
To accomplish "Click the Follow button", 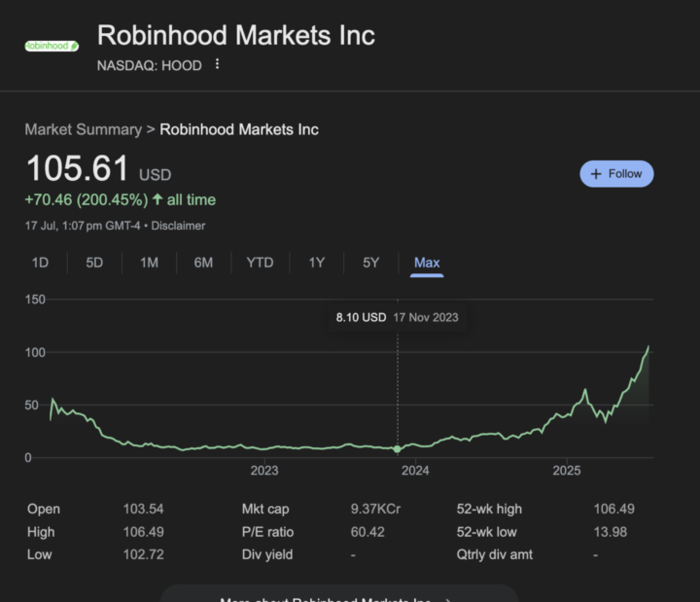I will pos(616,173).
